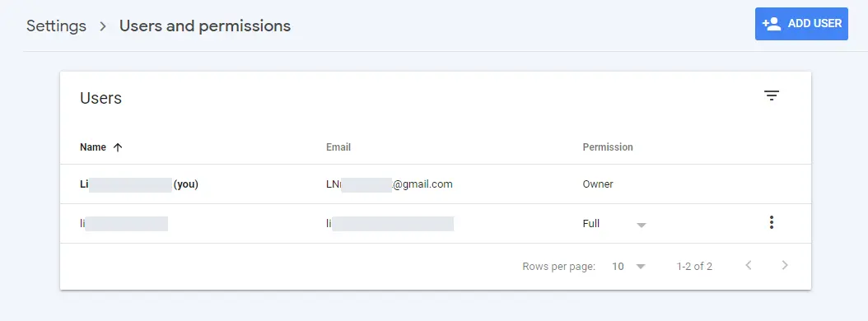Click the rows per page value 10

[618, 266]
